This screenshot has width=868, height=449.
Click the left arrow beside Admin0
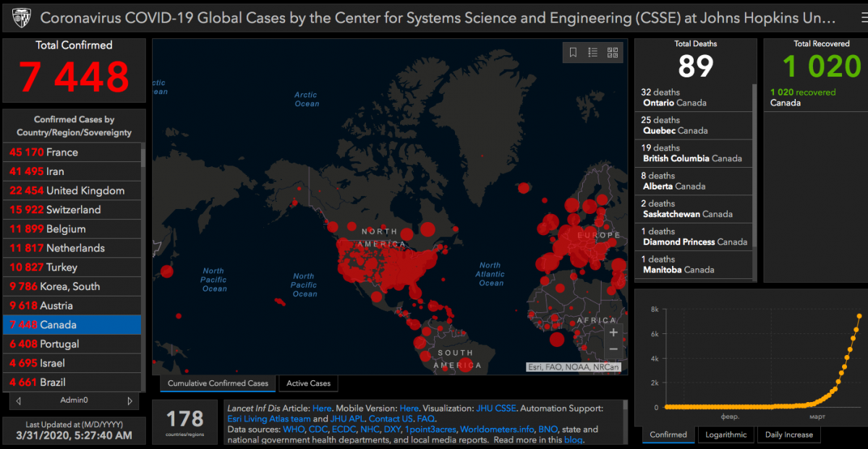[18, 401]
